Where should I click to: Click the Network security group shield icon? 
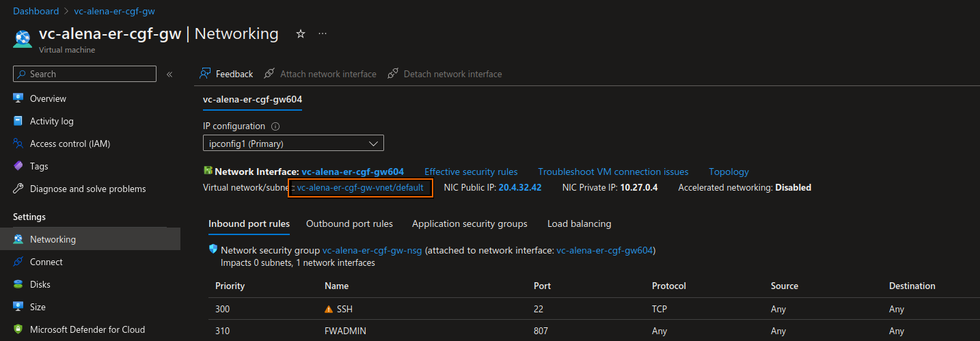coord(213,250)
